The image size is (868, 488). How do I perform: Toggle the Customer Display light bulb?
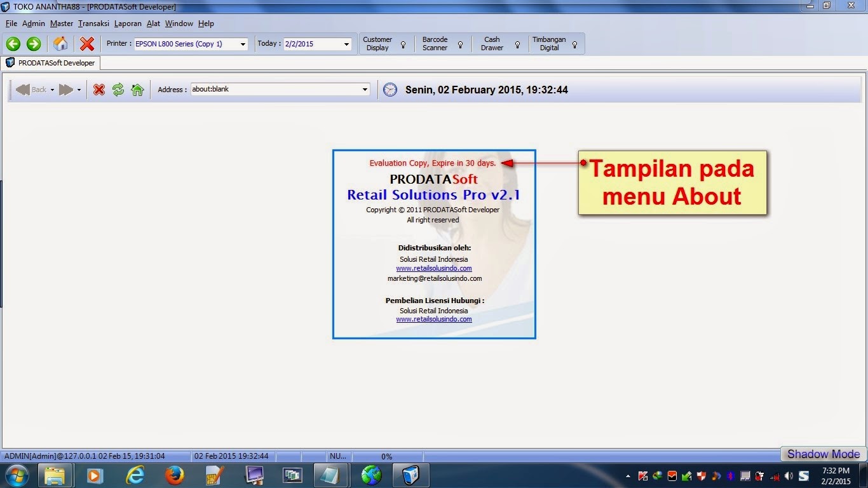(403, 44)
